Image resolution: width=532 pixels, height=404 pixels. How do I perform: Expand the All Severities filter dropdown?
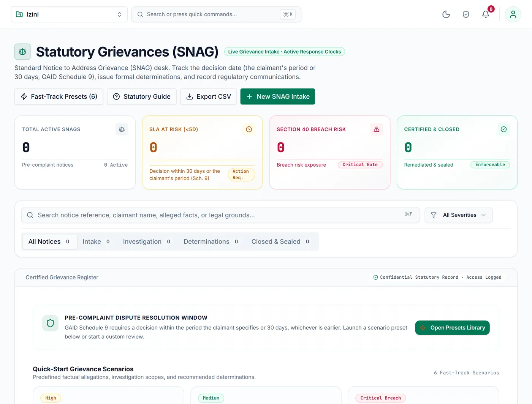click(459, 215)
